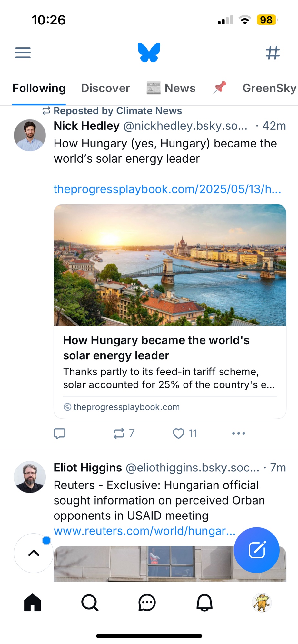Tap the Bluesky butterfly logo
The image size is (298, 644).
(x=149, y=52)
